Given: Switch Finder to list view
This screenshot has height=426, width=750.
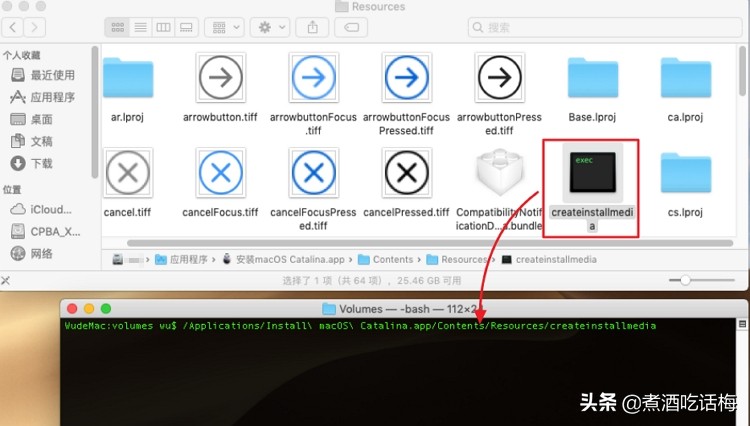Looking at the screenshot, I should point(140,27).
